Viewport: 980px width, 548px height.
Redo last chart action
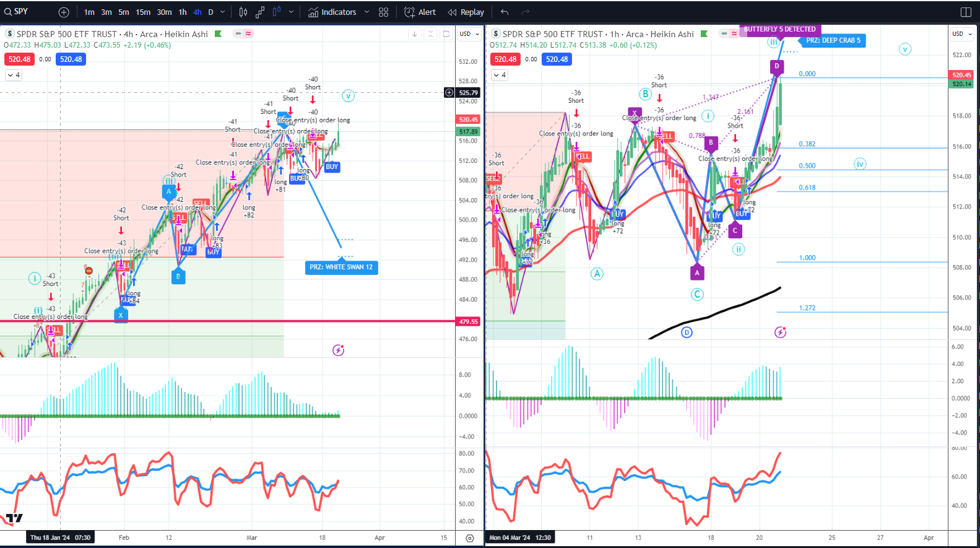[x=526, y=12]
